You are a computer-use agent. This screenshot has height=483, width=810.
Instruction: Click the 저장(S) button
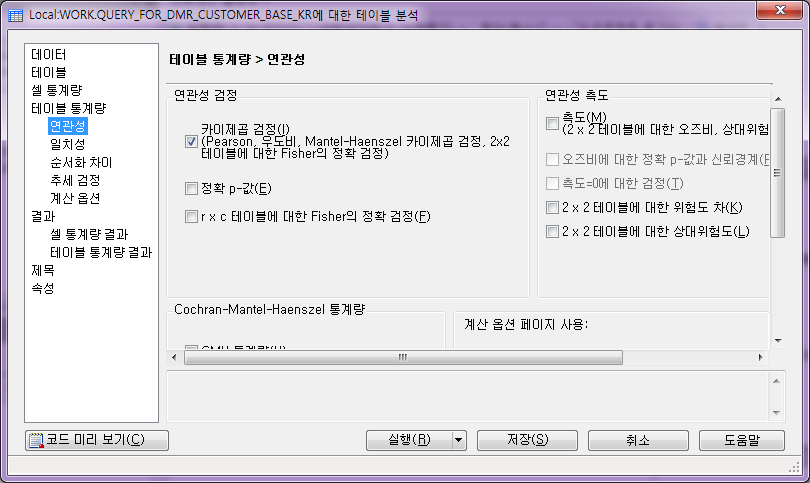[527, 440]
